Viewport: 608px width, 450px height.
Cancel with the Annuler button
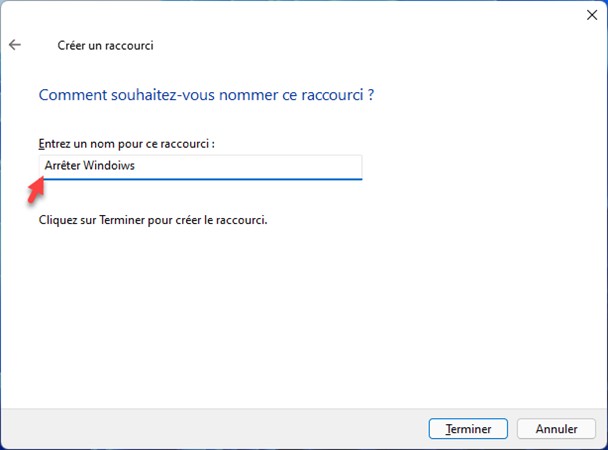coord(557,429)
